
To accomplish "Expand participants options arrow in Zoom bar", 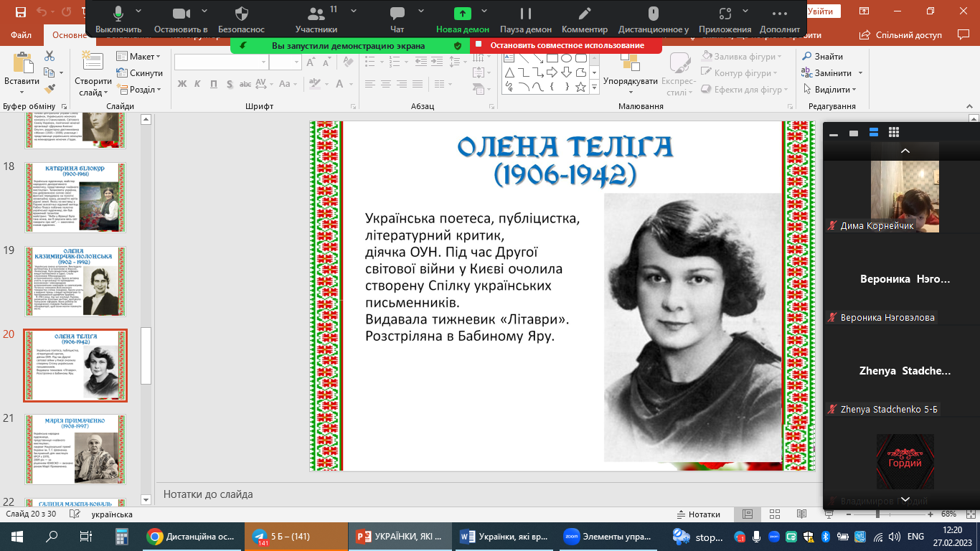I will pyautogui.click(x=352, y=11).
